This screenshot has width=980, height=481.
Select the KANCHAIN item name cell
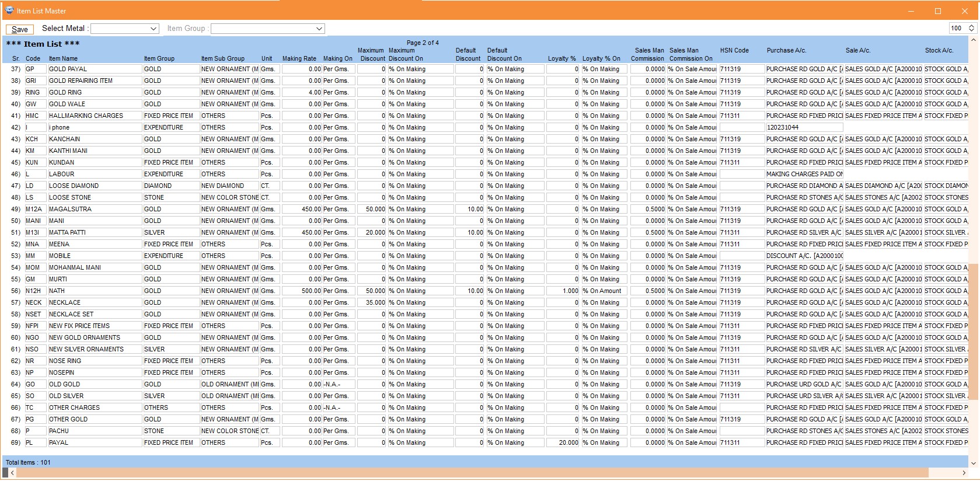pyautogui.click(x=95, y=139)
